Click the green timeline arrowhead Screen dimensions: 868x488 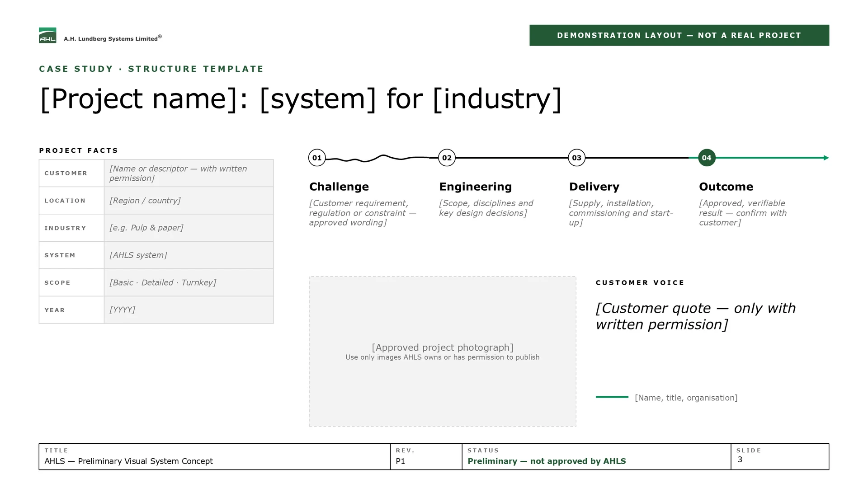point(826,158)
